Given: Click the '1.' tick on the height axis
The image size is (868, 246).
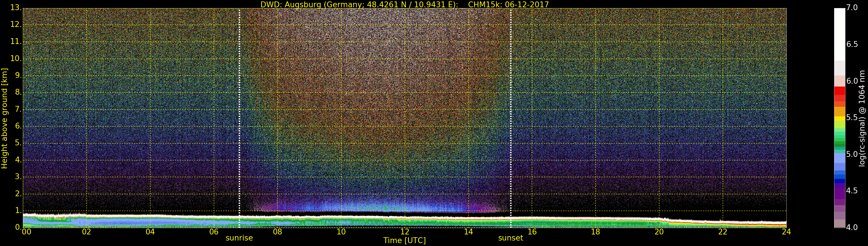Looking at the screenshot, I should click(x=18, y=210).
